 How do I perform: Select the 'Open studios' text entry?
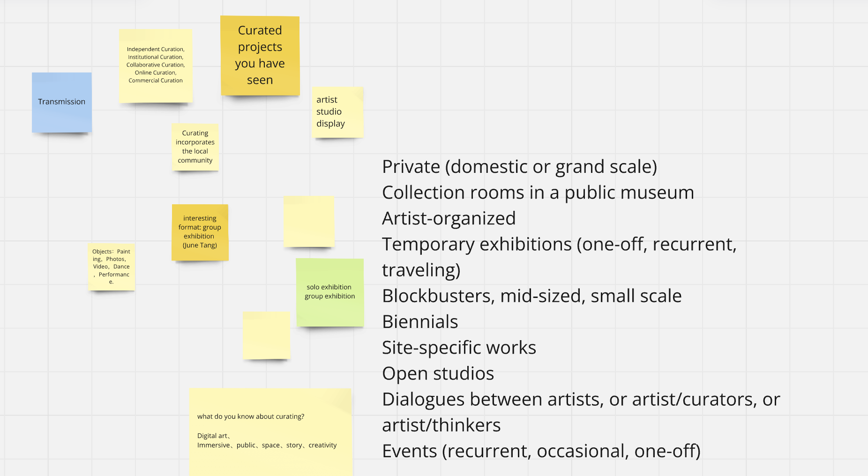click(x=438, y=373)
